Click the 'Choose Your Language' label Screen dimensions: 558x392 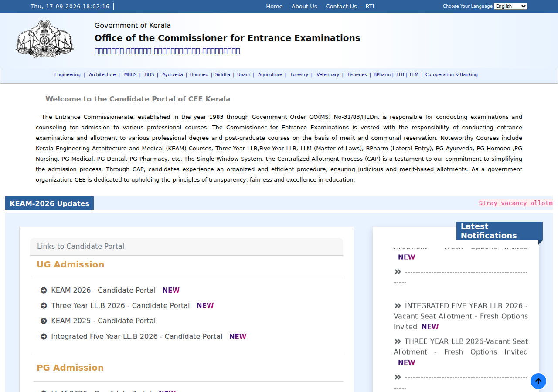point(468,7)
